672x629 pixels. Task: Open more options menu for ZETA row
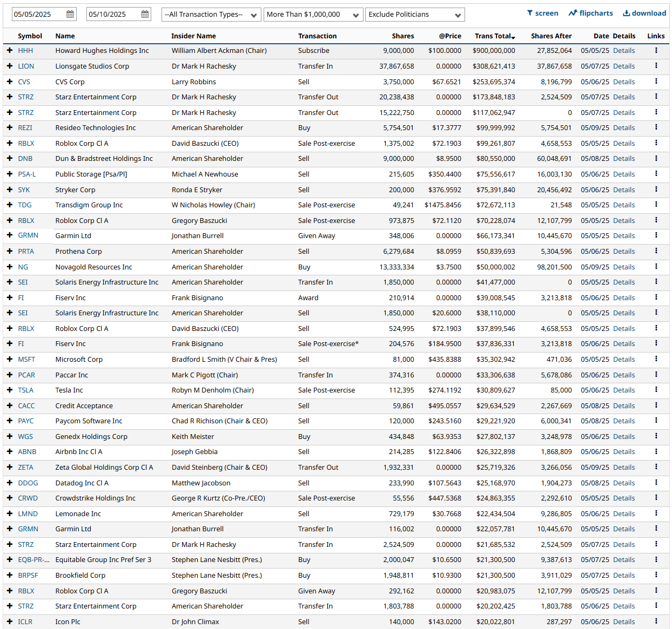click(x=656, y=467)
